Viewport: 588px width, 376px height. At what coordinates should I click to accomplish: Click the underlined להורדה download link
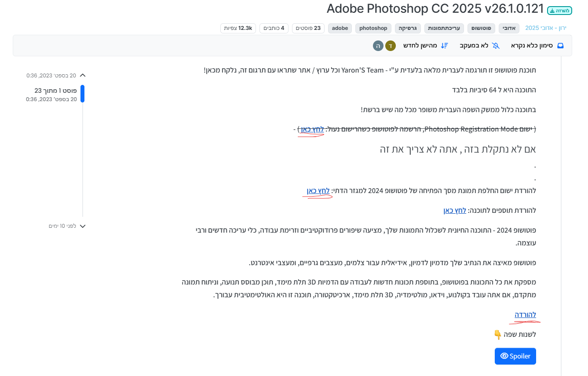point(526,315)
